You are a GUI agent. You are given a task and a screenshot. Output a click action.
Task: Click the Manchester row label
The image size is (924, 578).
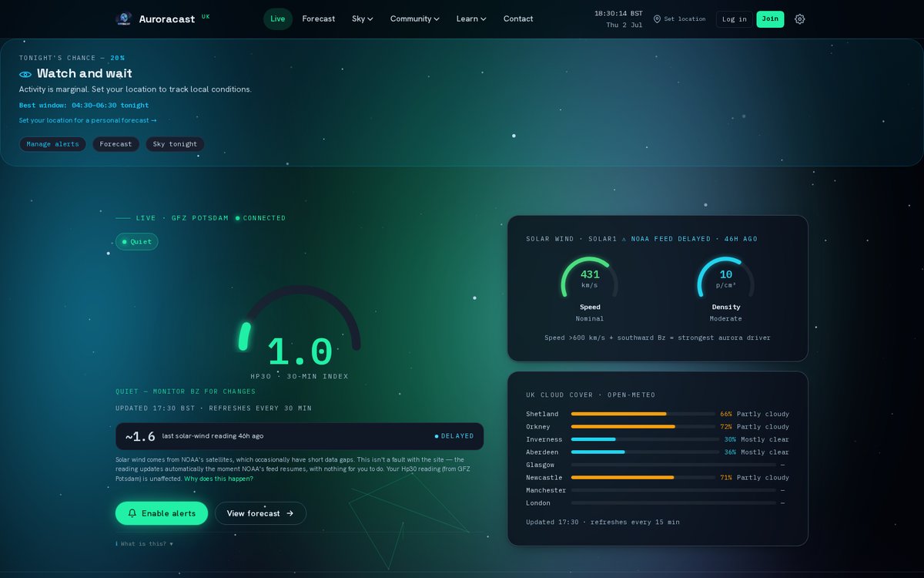[546, 490]
